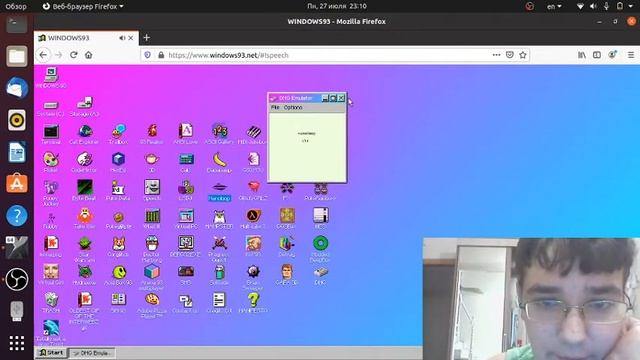Launch the HexEd blue cube icon
Image resolution: width=640 pixels, height=360 pixels.
click(x=118, y=159)
